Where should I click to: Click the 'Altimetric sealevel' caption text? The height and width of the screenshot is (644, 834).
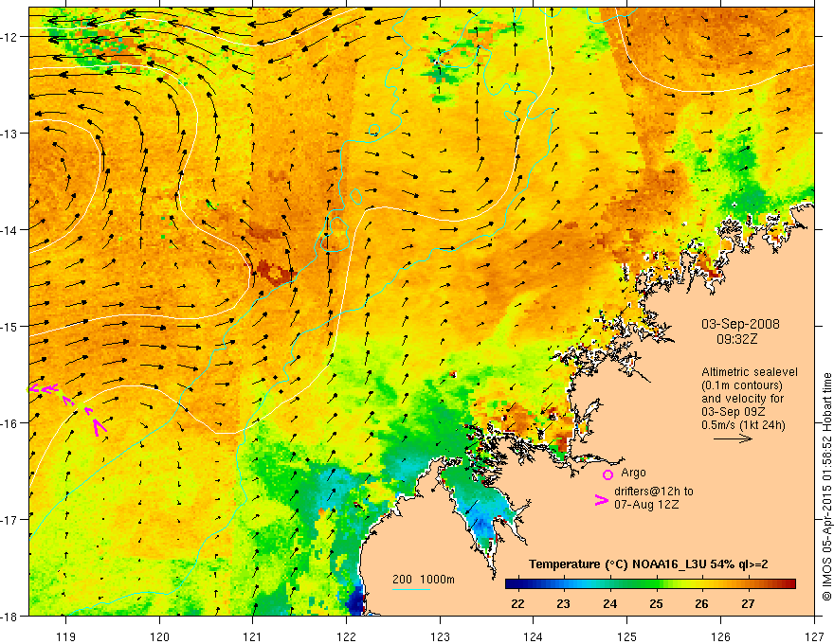(750, 372)
